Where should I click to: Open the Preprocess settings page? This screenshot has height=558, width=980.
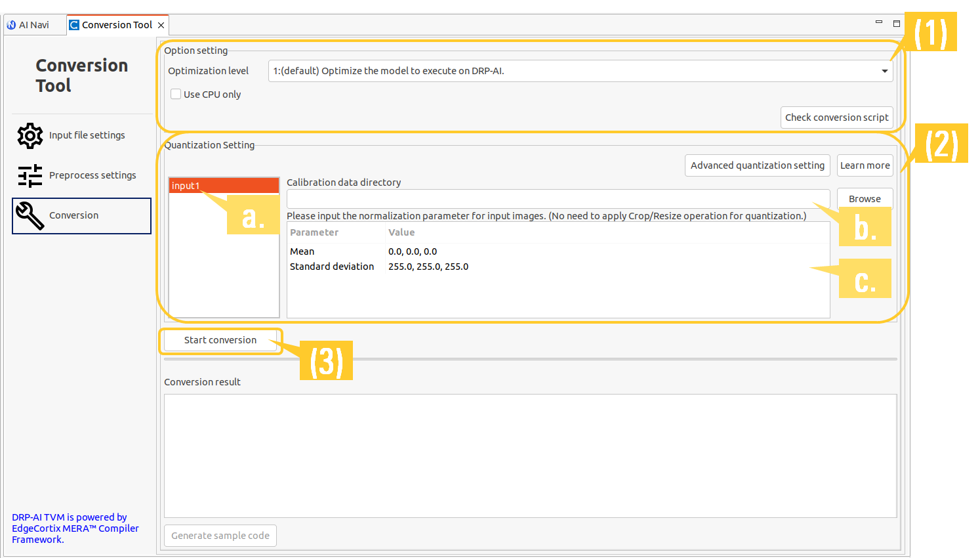[92, 175]
